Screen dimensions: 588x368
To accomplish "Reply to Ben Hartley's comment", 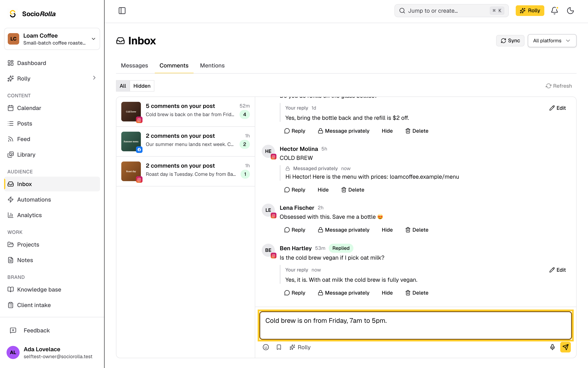I will tap(295, 293).
